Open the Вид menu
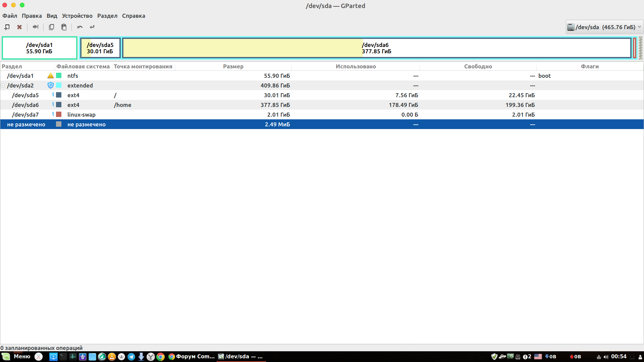 (52, 16)
